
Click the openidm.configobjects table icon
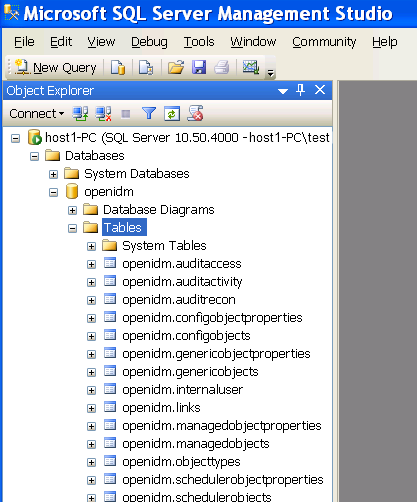(x=110, y=335)
